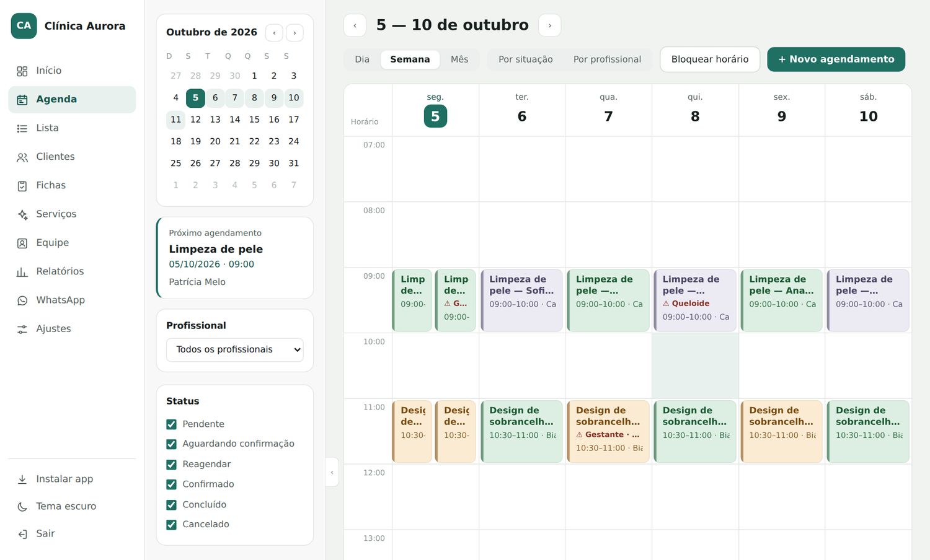Go to previous week arrow
Screen dimensions: 930x560
pyautogui.click(x=355, y=25)
